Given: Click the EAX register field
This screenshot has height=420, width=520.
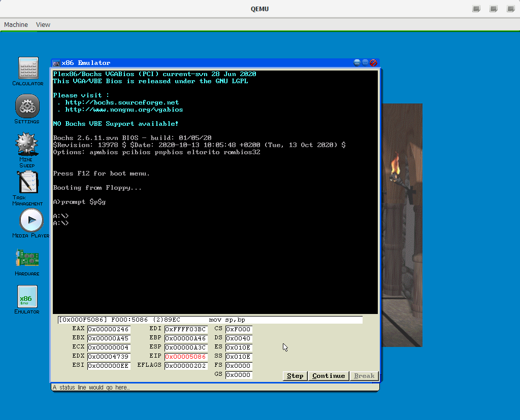Looking at the screenshot, I should [x=109, y=329].
